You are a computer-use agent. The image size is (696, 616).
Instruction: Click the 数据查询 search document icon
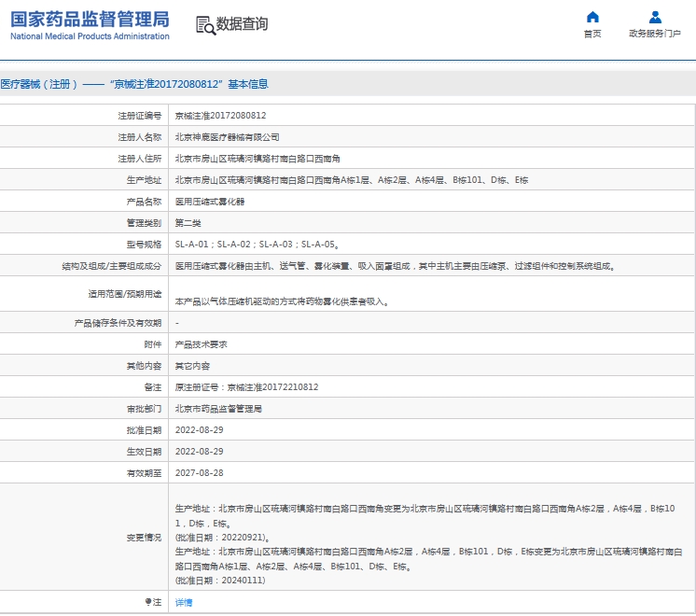point(206,25)
